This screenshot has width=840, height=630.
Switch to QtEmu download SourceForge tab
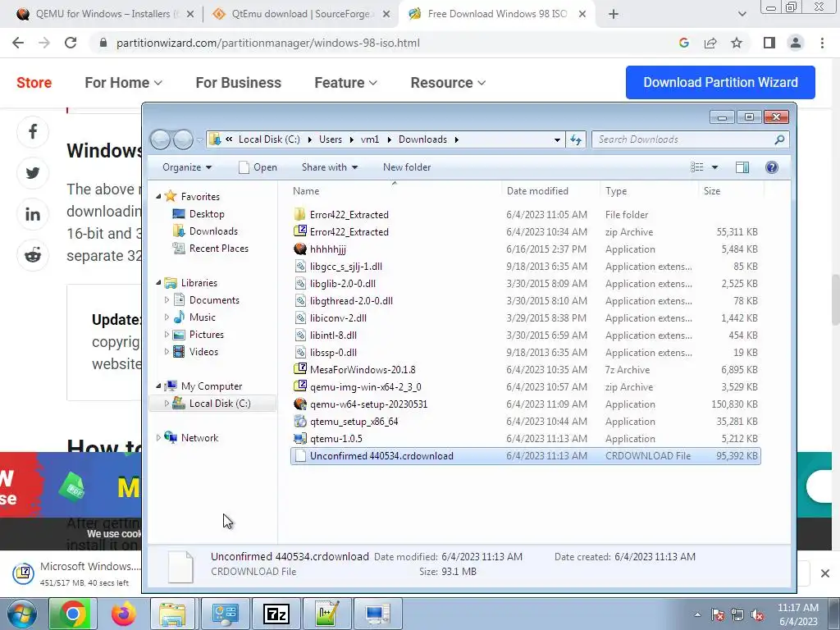tap(300, 14)
